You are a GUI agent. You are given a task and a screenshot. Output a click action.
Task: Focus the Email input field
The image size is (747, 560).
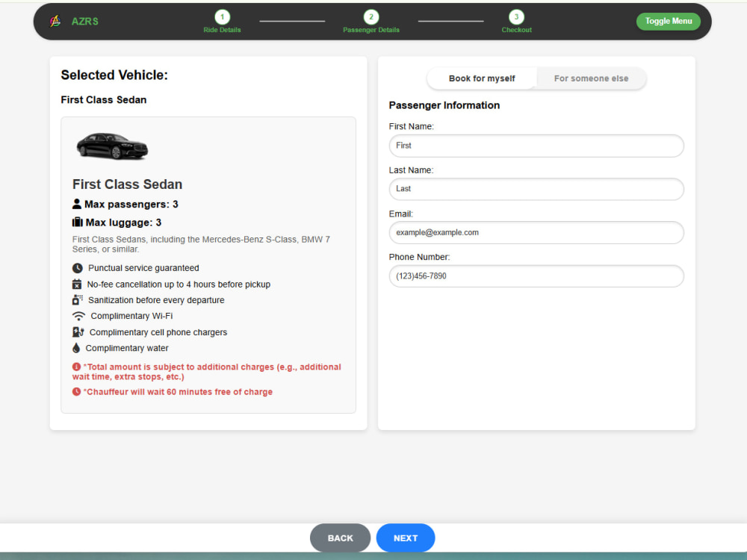pyautogui.click(x=536, y=232)
